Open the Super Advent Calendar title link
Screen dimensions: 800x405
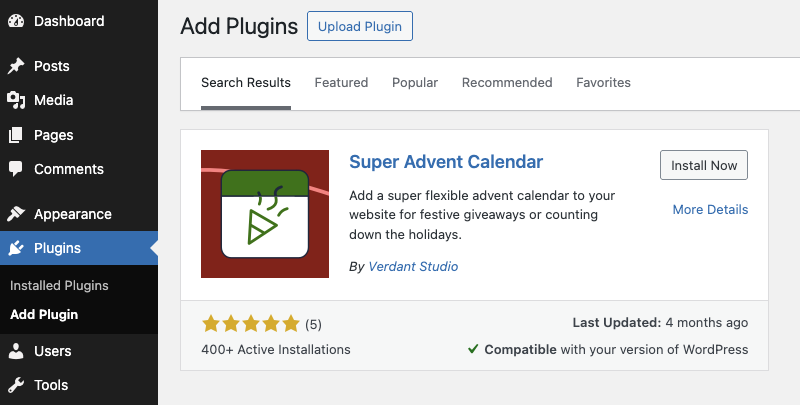tap(446, 162)
